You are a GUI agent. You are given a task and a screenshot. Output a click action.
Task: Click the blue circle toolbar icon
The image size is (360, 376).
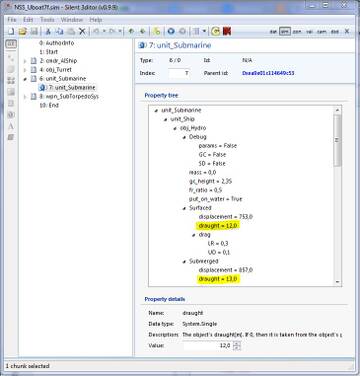(171, 31)
